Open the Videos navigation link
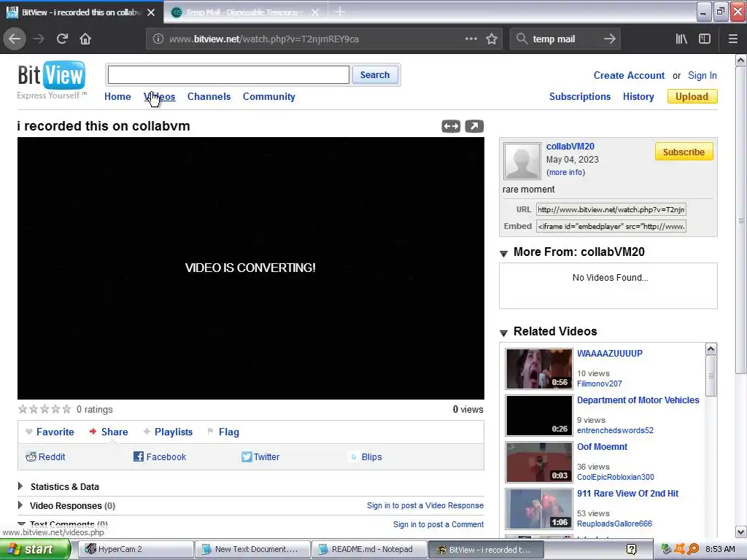Screen dimensions: 747x560 [x=160, y=97]
